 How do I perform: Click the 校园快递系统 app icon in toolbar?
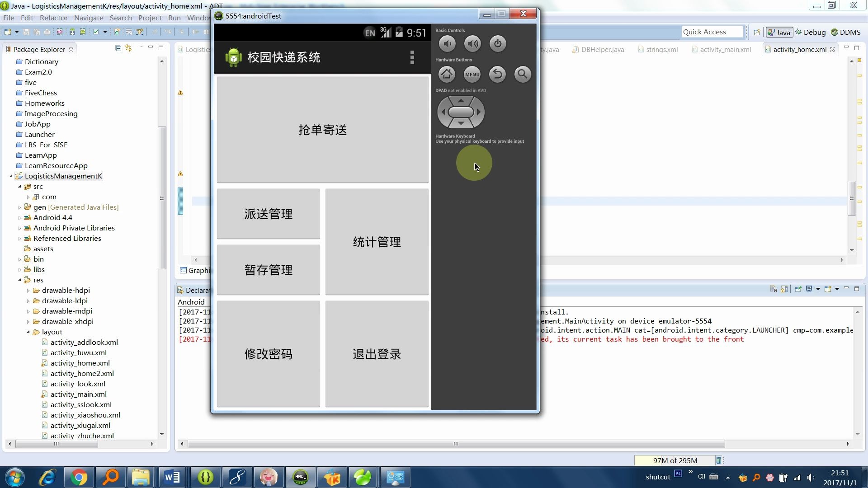233,57
